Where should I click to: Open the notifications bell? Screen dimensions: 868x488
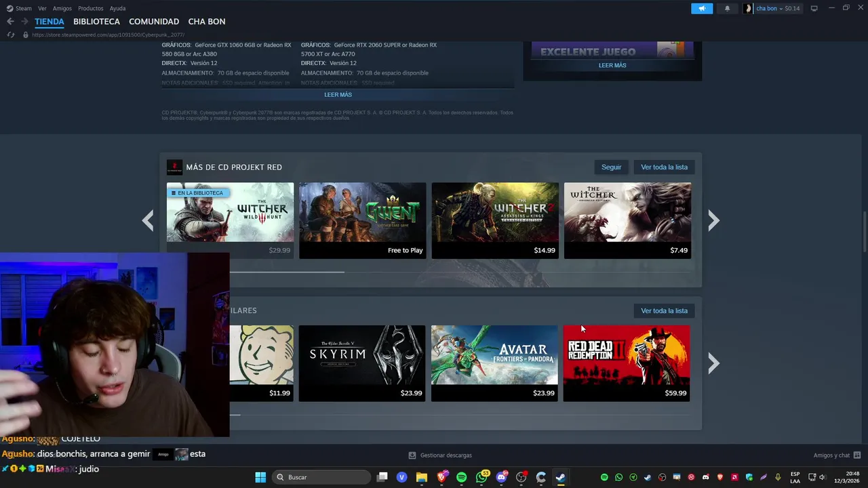click(728, 8)
